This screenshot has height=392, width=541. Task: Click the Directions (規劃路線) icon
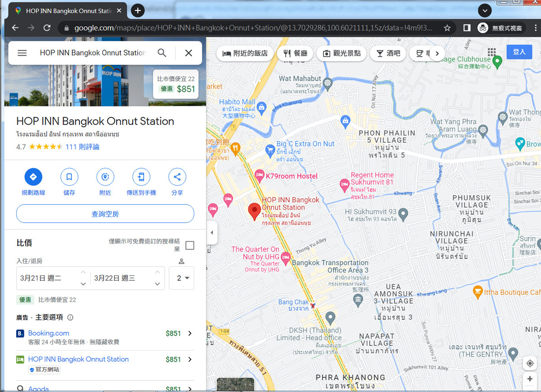pyautogui.click(x=33, y=177)
